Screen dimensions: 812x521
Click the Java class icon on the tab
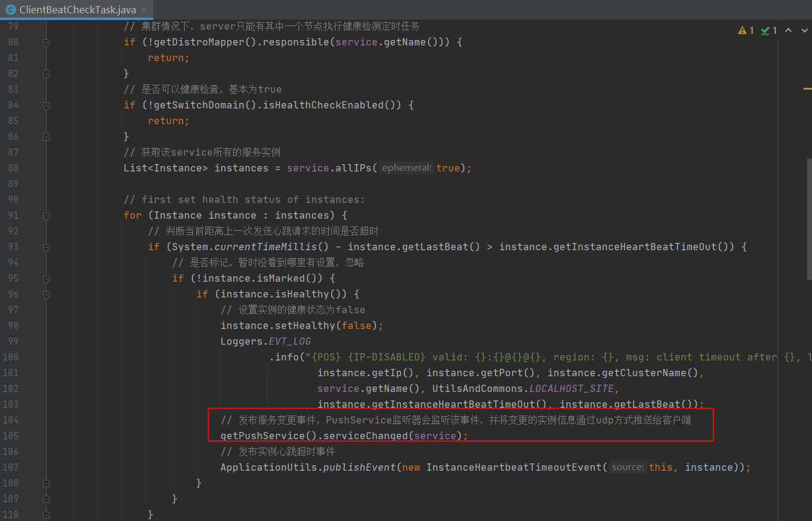pyautogui.click(x=10, y=10)
